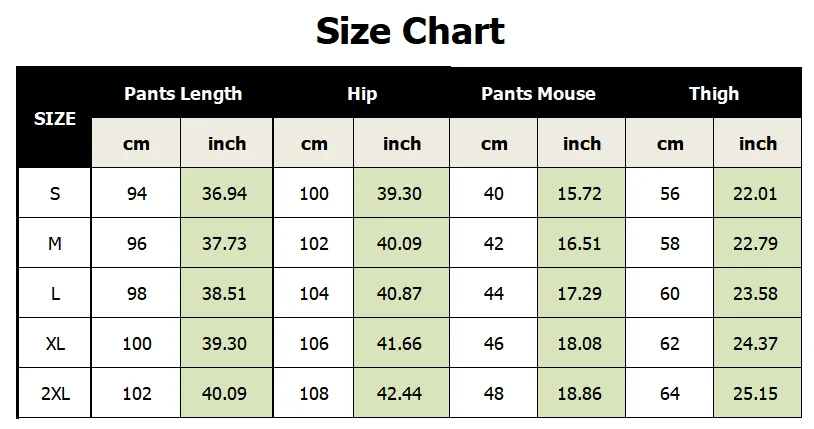Click the Size Chart title

pyautogui.click(x=410, y=31)
